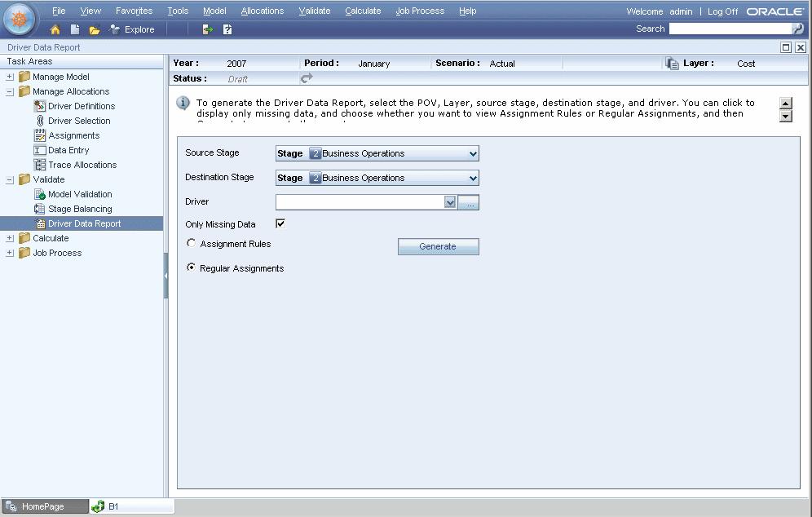Enable the Assignment Rules radio button
The height and width of the screenshot is (517, 812).
[191, 243]
